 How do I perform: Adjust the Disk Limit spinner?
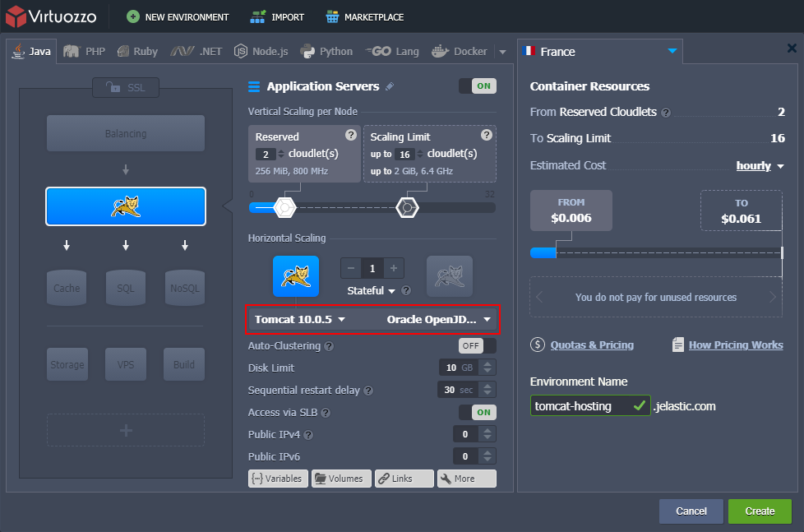[x=487, y=368]
